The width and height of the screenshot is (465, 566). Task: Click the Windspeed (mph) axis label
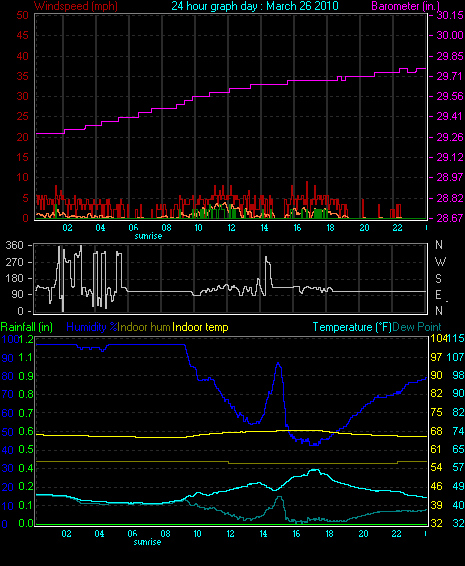[x=76, y=6]
